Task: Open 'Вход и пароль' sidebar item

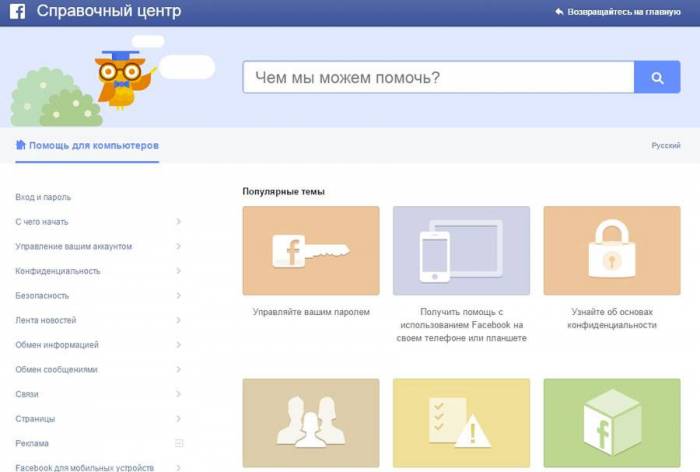Action: pyautogui.click(x=43, y=197)
